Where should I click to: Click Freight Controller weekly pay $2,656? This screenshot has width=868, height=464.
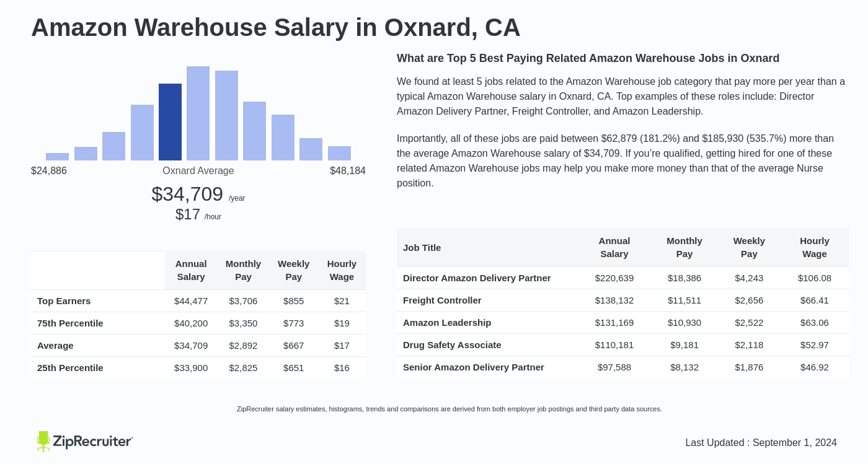(x=749, y=300)
